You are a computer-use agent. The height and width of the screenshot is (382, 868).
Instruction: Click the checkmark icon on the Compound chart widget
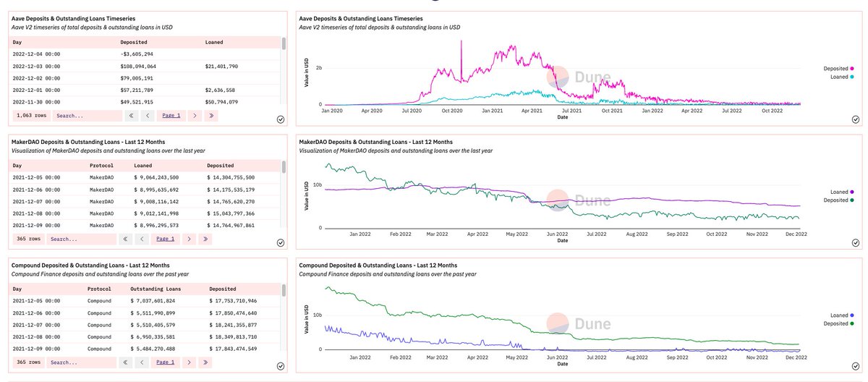click(x=856, y=366)
